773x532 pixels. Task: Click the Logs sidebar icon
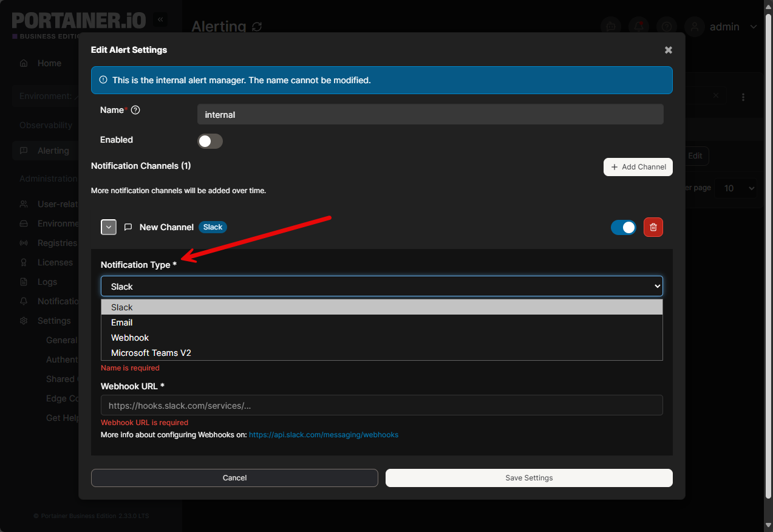tap(24, 282)
